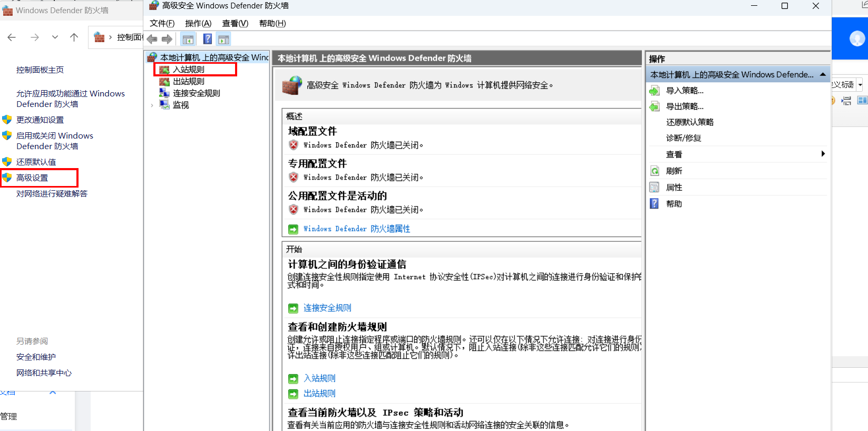Screen dimensions: 868x431
Task: Click forward arrow in control panel window
Action: click(x=35, y=37)
